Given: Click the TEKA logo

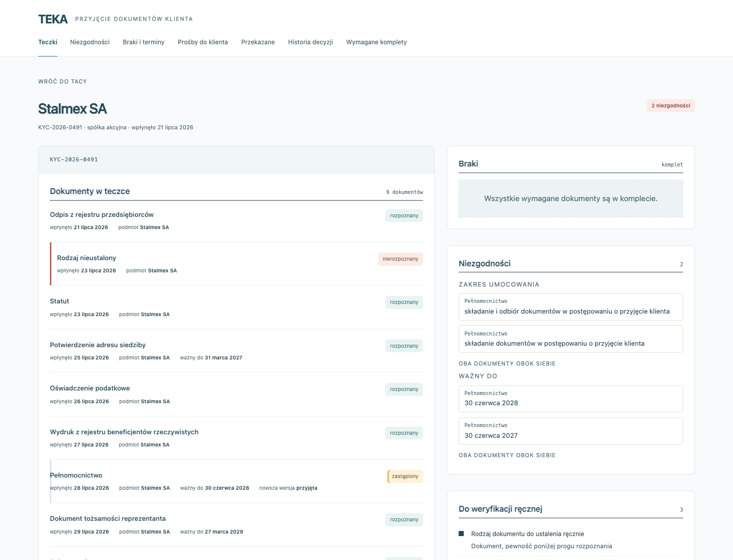Looking at the screenshot, I should [x=53, y=19].
